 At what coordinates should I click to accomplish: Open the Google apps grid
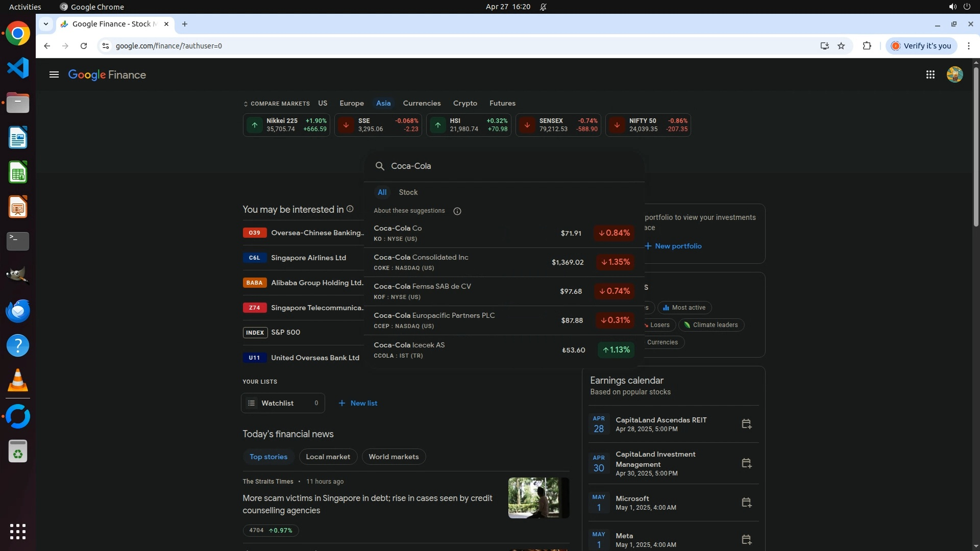[x=930, y=75]
